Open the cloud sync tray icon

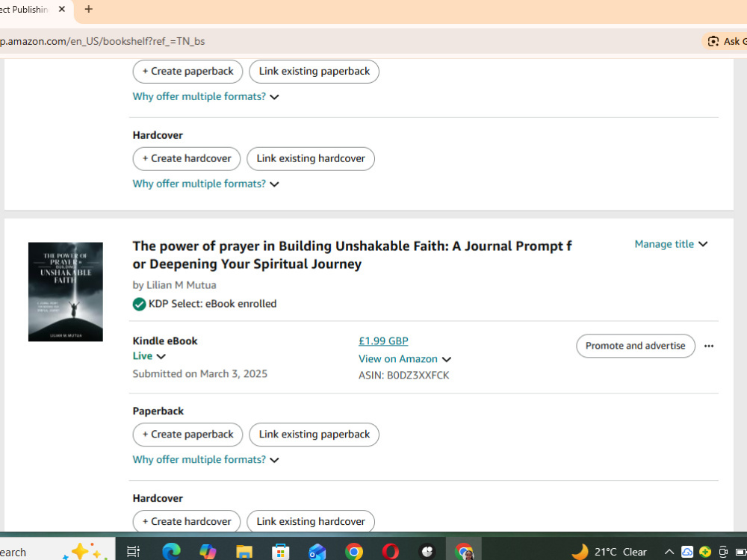tap(687, 552)
